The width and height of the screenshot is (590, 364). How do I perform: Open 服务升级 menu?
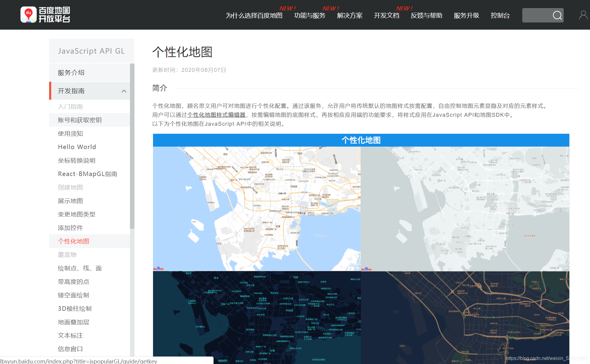[x=466, y=16]
